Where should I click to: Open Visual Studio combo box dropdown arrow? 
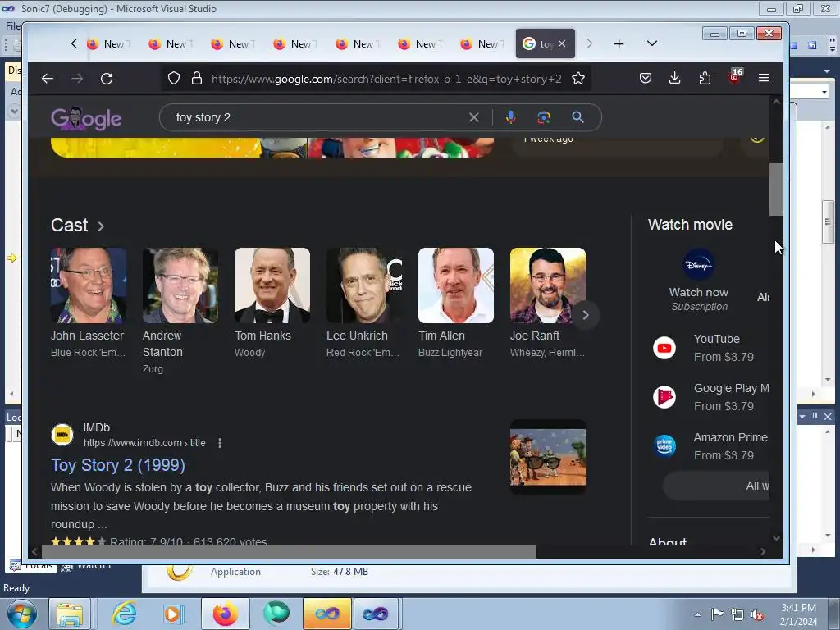pyautogui.click(x=824, y=92)
